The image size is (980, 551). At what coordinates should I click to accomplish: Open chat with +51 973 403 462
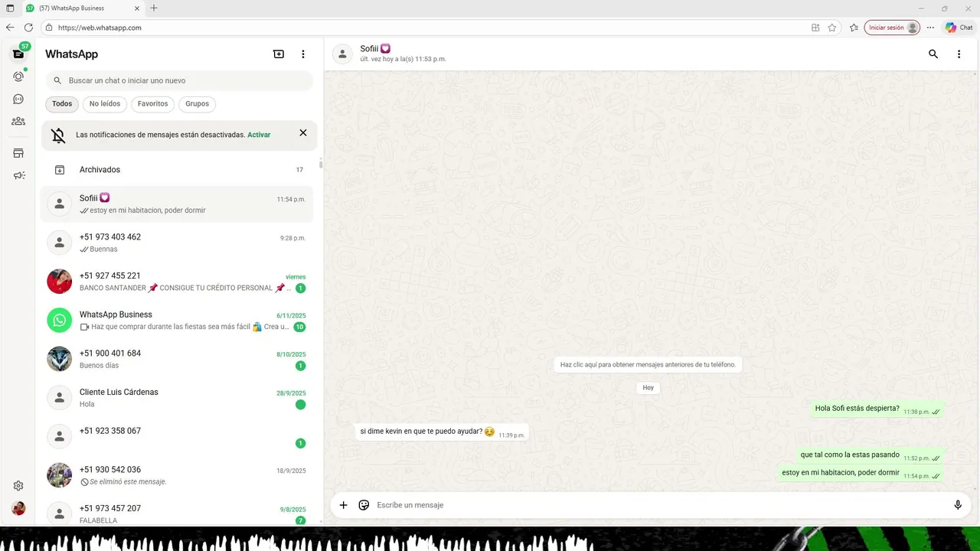(178, 243)
